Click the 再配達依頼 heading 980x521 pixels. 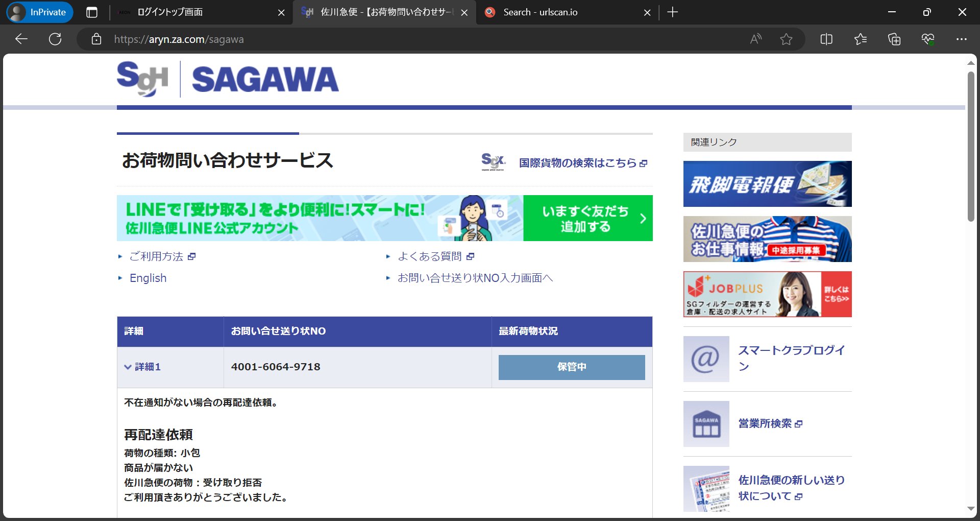tap(158, 435)
